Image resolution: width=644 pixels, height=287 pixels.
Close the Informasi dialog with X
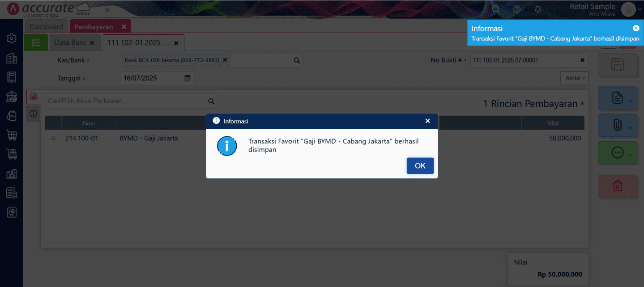(x=427, y=121)
